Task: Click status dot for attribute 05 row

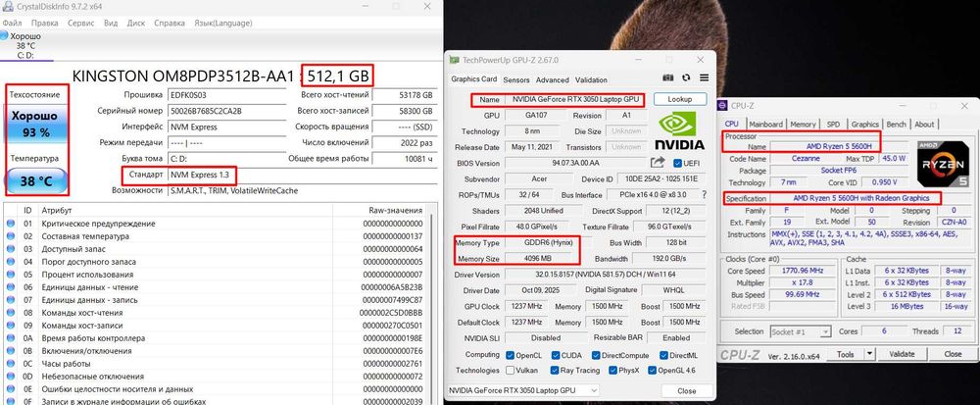Action: pos(11,275)
